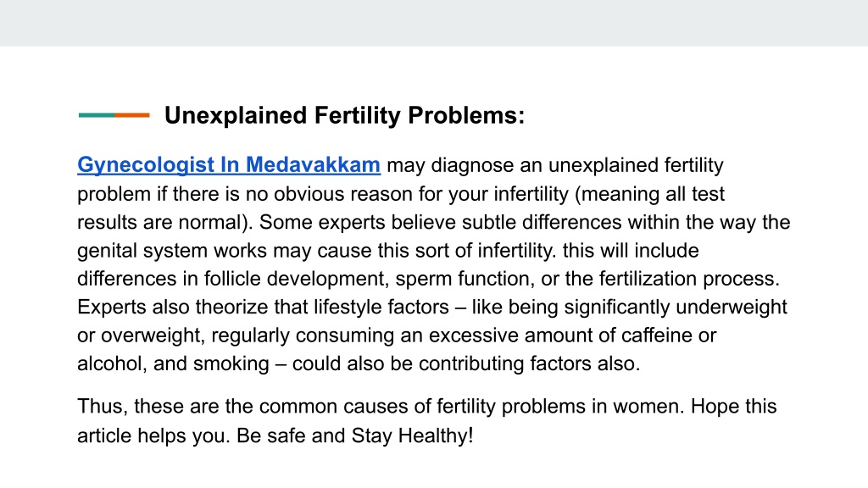This screenshot has height=488, width=868.
Task: Click the word 'Medavakkam' in the blue hyperlink
Action: 313,165
